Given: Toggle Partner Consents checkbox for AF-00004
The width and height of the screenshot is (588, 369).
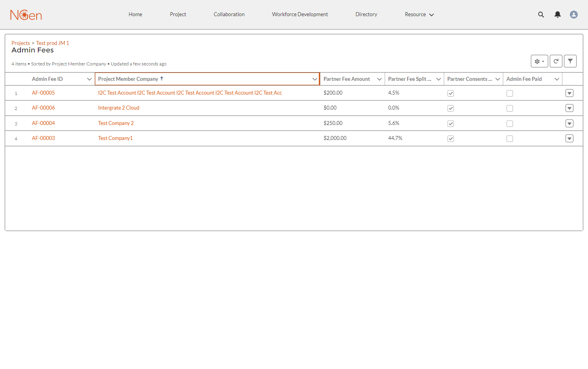Looking at the screenshot, I should pyautogui.click(x=451, y=124).
